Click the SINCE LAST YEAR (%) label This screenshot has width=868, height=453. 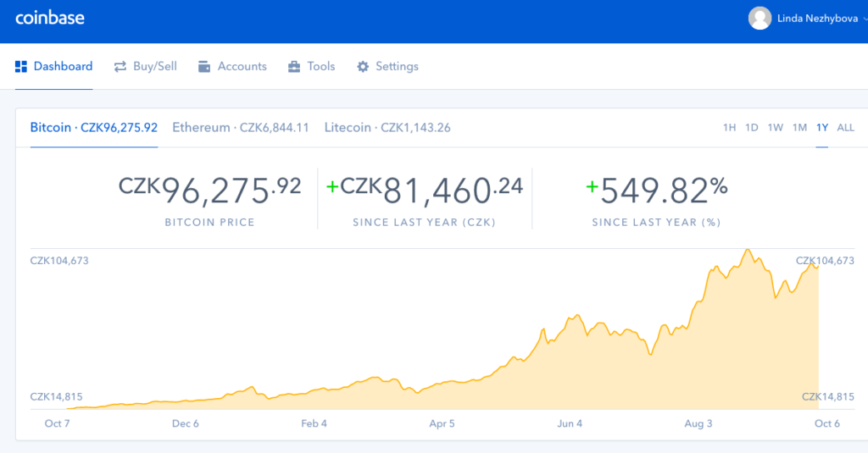pyautogui.click(x=657, y=223)
